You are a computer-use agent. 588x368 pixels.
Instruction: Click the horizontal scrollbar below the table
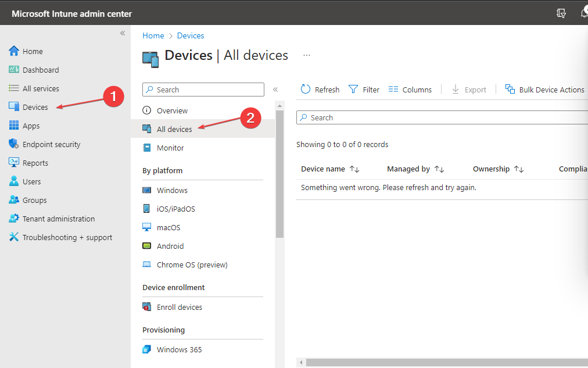[x=447, y=362]
